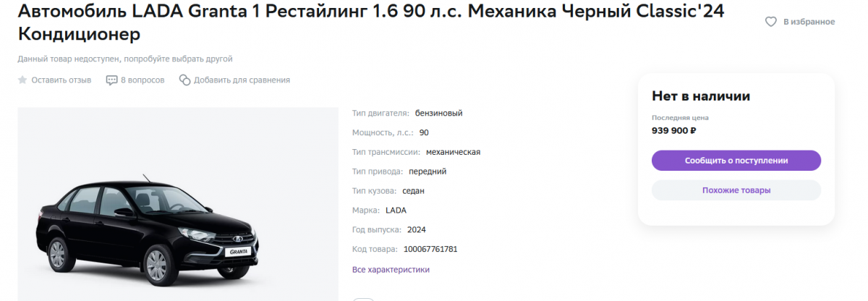Click the механическая transmission value
The height and width of the screenshot is (301, 868).
(x=454, y=152)
